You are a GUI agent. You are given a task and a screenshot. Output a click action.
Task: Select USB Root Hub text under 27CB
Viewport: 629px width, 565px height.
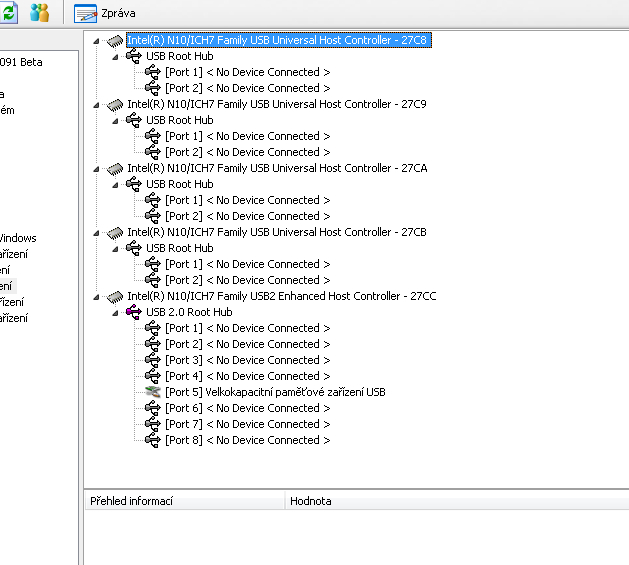click(180, 248)
